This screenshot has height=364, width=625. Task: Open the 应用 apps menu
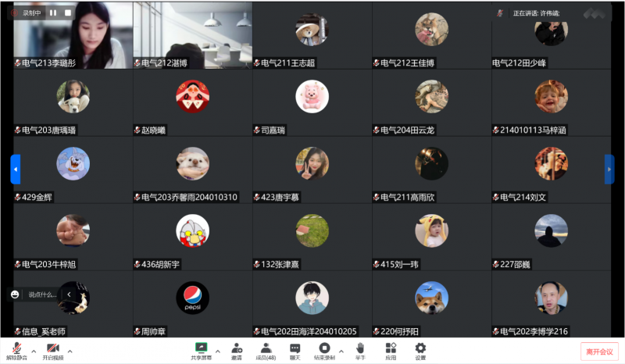(x=391, y=351)
